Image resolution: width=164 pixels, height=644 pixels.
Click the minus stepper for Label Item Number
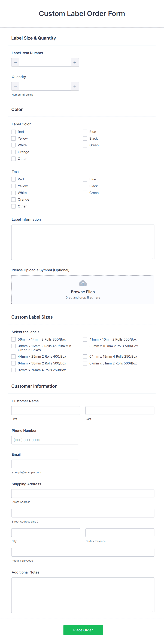click(x=15, y=62)
